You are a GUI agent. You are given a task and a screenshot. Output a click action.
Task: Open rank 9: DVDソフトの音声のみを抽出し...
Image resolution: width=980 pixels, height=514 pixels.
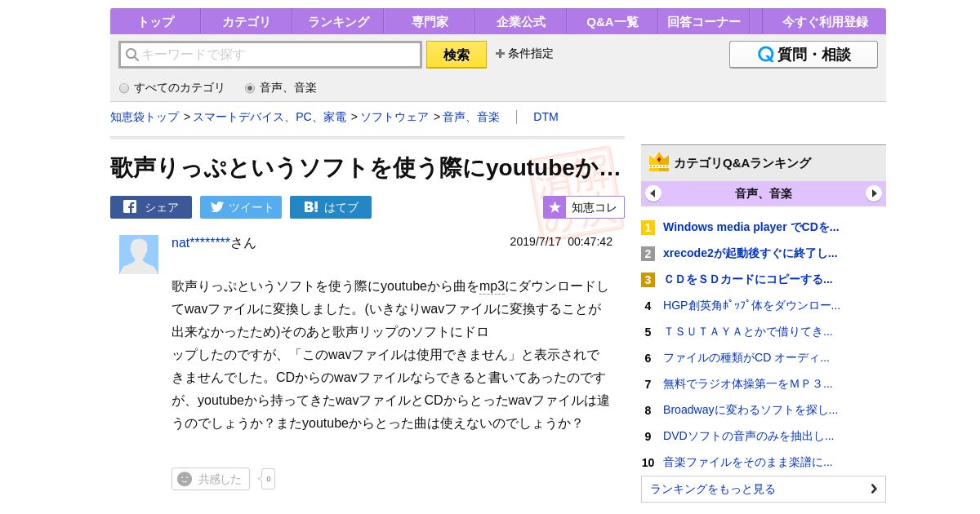(749, 436)
